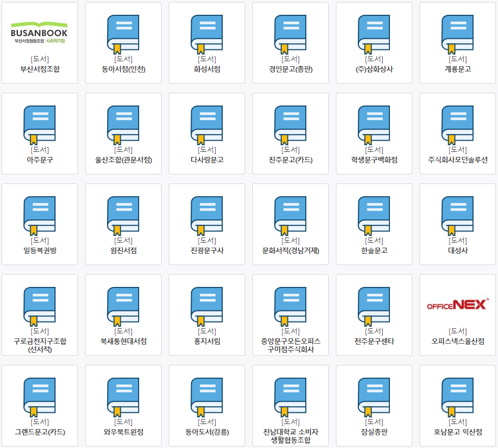Select the book icon for 원진서점

click(x=123, y=216)
